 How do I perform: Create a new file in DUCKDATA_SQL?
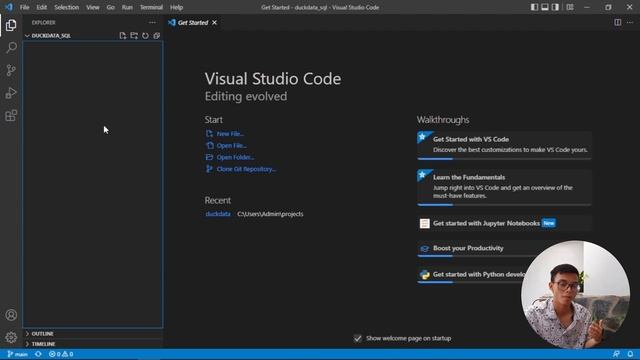[x=122, y=36]
